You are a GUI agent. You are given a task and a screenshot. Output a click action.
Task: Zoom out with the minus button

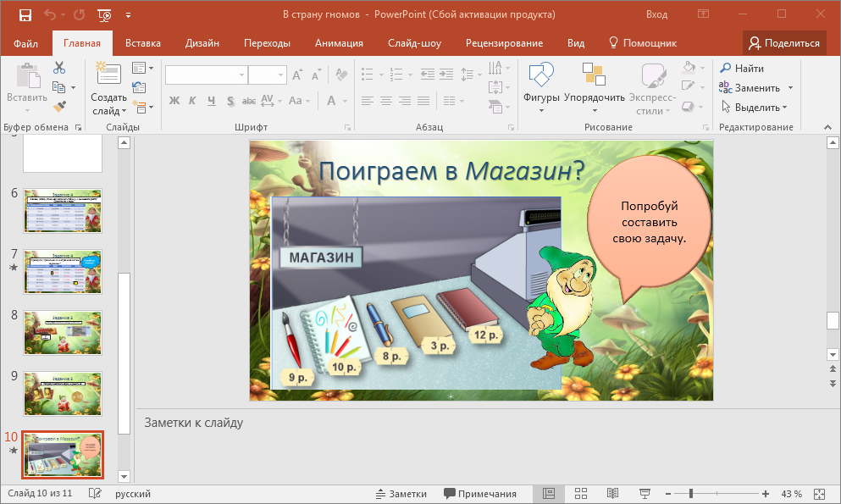pos(667,494)
